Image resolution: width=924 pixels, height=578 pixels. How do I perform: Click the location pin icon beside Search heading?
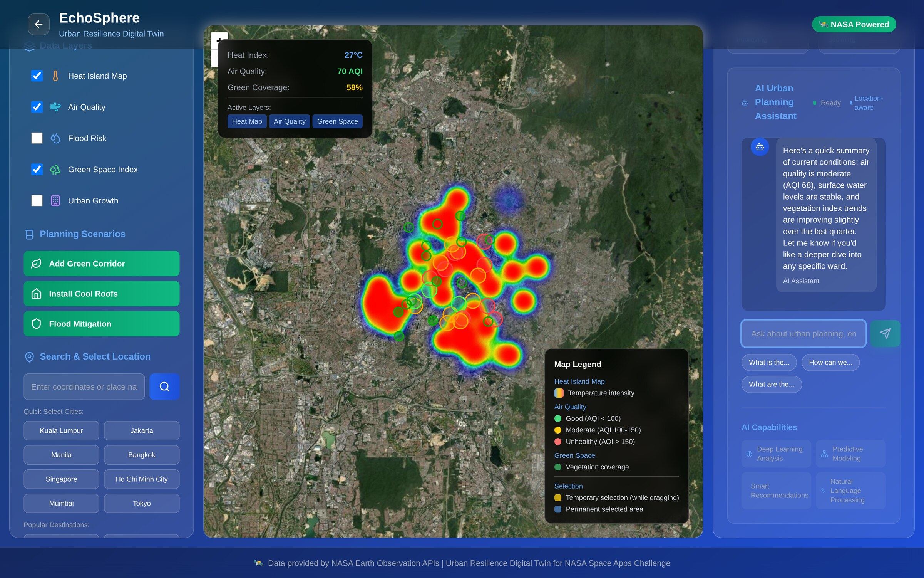click(x=29, y=357)
